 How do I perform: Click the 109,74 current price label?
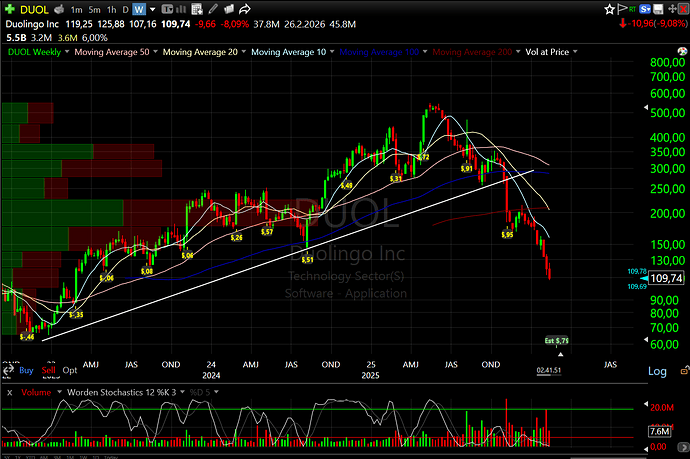pos(666,278)
